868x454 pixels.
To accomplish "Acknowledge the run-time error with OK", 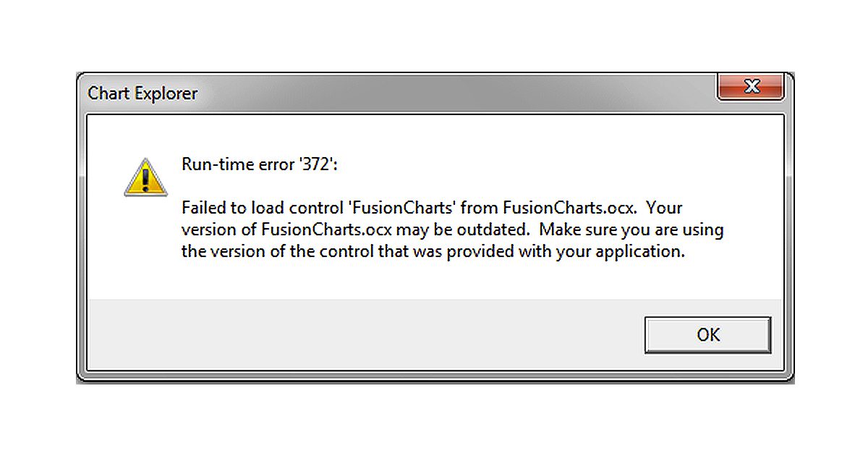I will coord(707,335).
